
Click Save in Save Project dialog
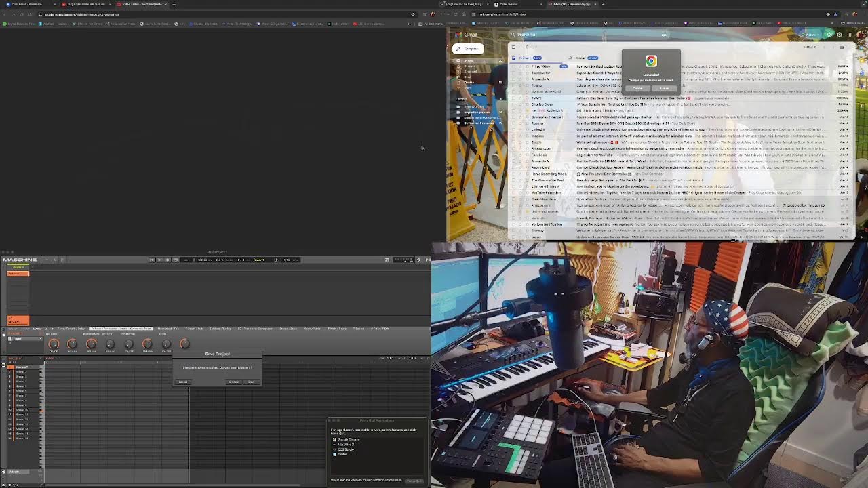pyautogui.click(x=252, y=382)
